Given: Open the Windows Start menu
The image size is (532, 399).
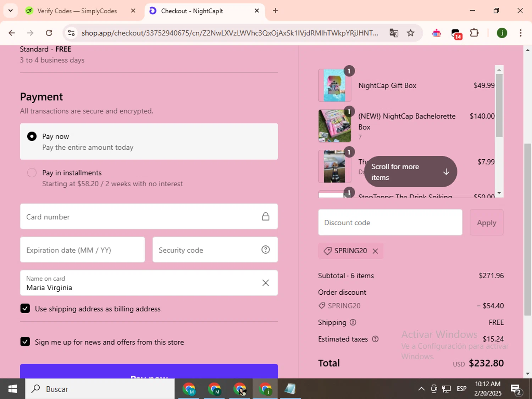Looking at the screenshot, I should pos(12,389).
